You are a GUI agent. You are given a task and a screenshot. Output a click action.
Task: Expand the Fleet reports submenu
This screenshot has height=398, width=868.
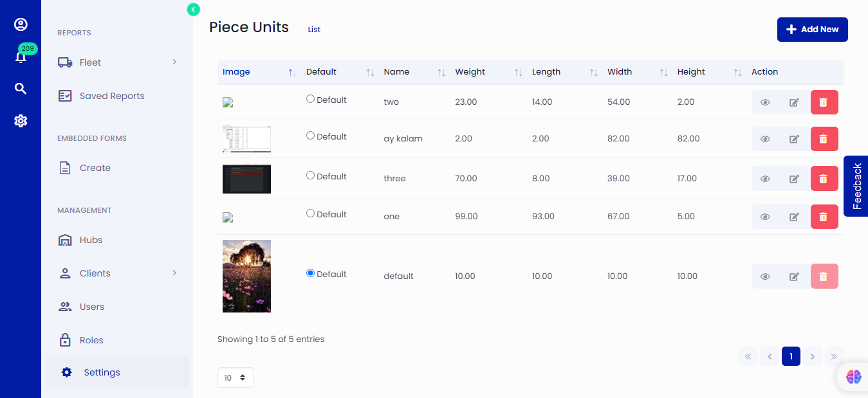[116, 62]
